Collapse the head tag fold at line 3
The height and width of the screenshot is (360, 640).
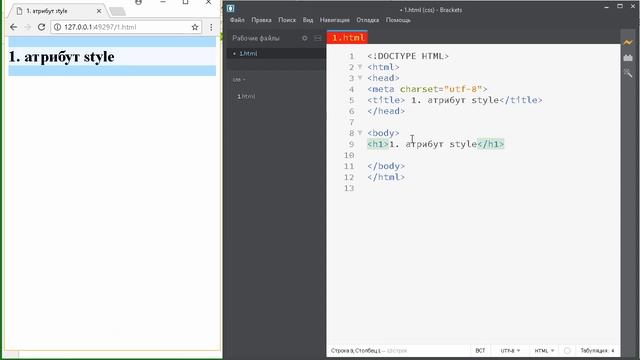point(360,78)
